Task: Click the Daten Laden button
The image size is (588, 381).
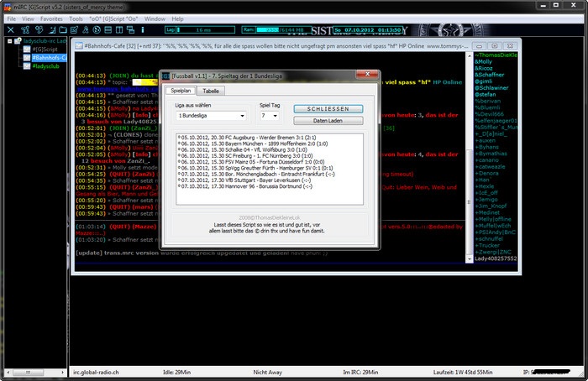Action: pos(328,121)
